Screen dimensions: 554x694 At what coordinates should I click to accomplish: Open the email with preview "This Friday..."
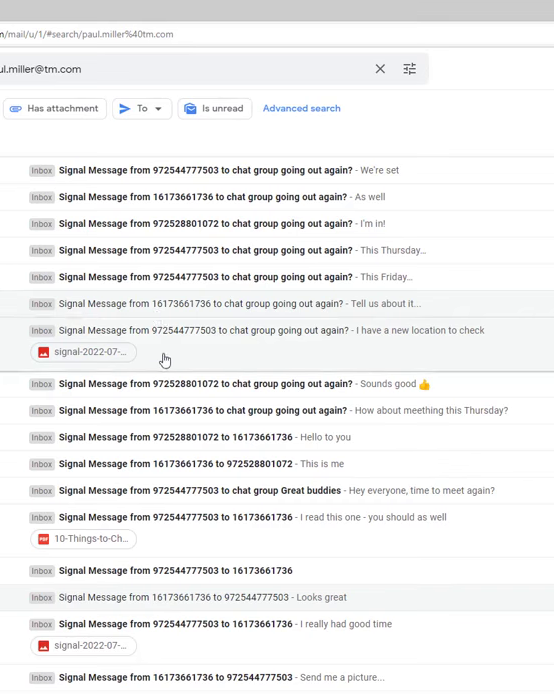pos(277,277)
